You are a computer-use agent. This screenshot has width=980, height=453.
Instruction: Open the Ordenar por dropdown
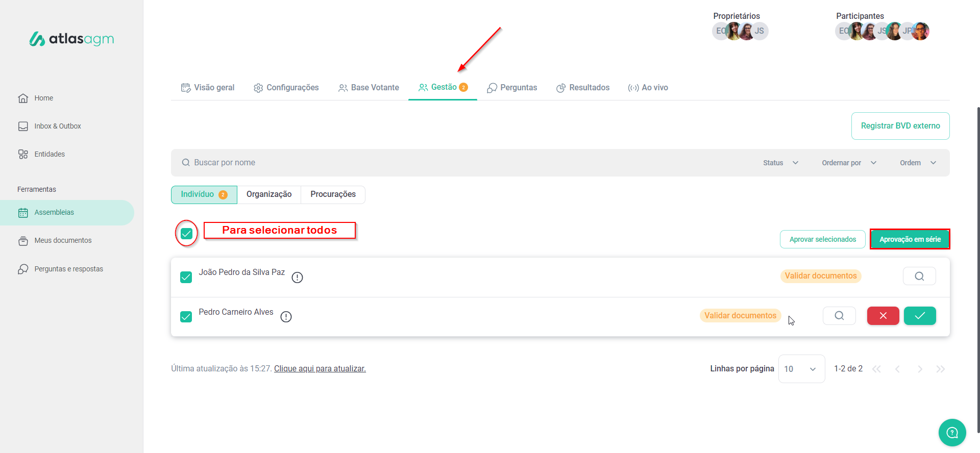848,163
